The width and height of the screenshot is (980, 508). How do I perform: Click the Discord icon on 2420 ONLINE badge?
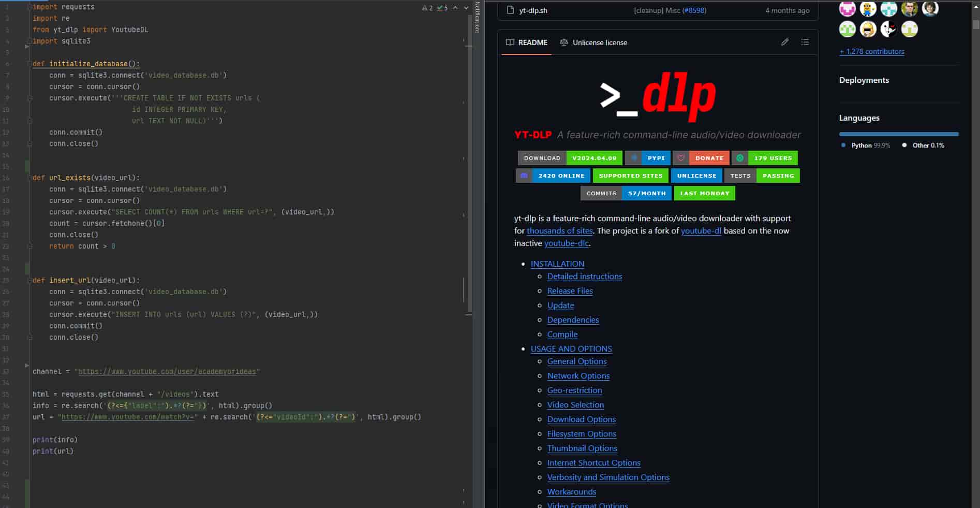[x=524, y=176]
